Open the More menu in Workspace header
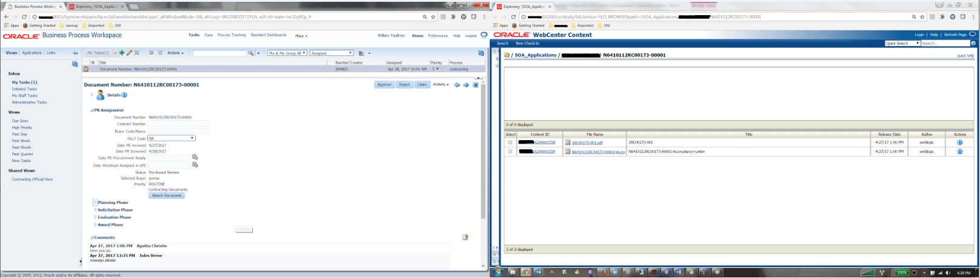This screenshot has width=980, height=278. pos(301,36)
